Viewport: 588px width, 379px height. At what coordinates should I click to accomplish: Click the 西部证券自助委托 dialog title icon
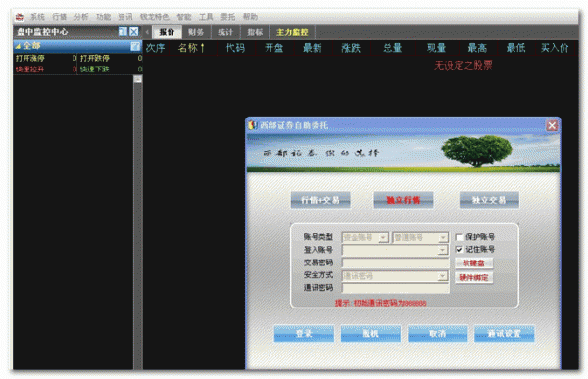click(x=253, y=125)
